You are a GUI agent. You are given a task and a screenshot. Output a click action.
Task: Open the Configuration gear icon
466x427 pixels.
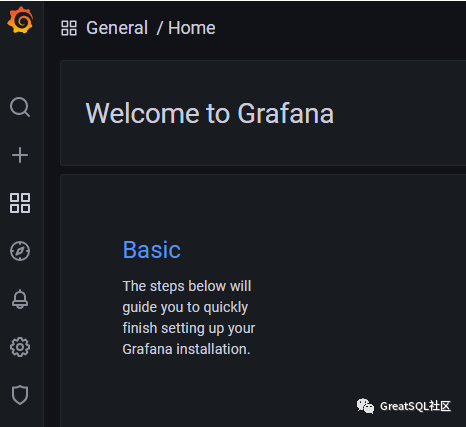[x=20, y=347]
